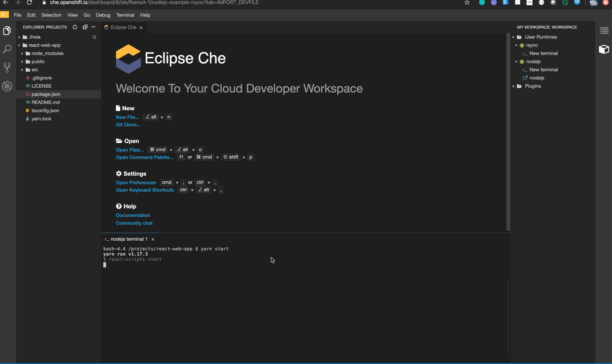Viewport: 612px width, 364px height.
Task: Click the Git Clone link
Action: coord(128,124)
